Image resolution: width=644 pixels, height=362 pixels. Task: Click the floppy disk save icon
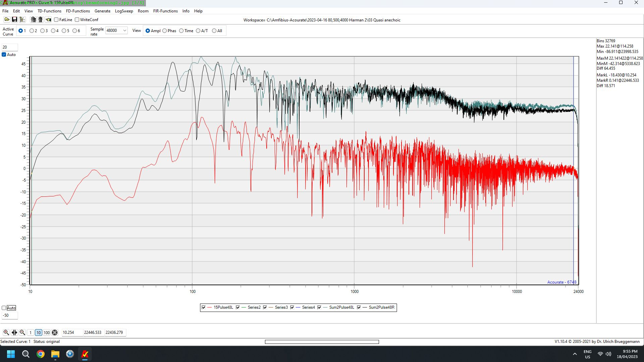click(14, 19)
